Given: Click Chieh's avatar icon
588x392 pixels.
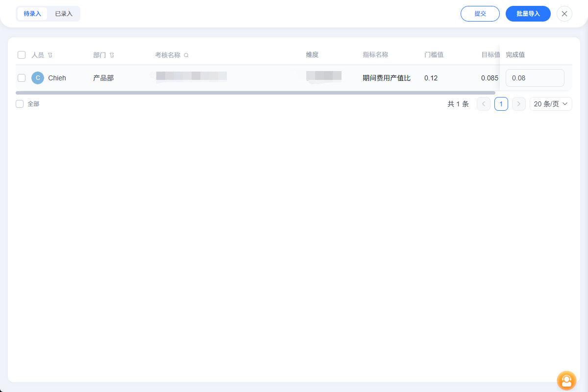Looking at the screenshot, I should pos(37,78).
